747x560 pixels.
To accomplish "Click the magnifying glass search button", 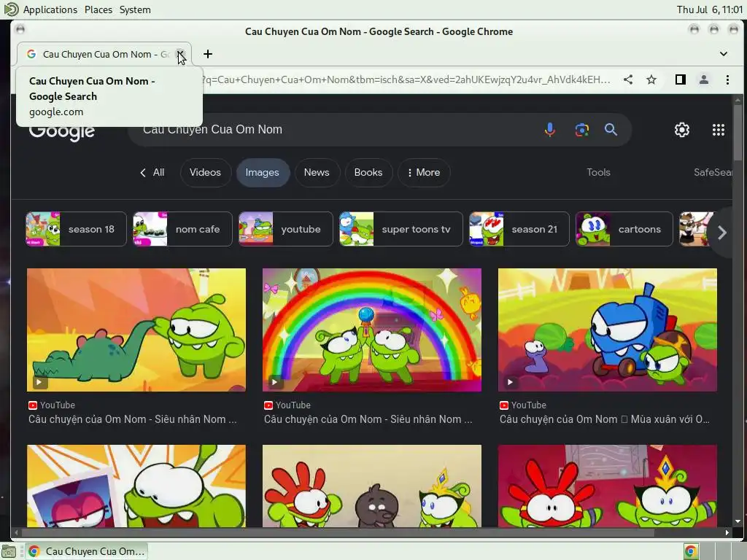I will (x=611, y=130).
